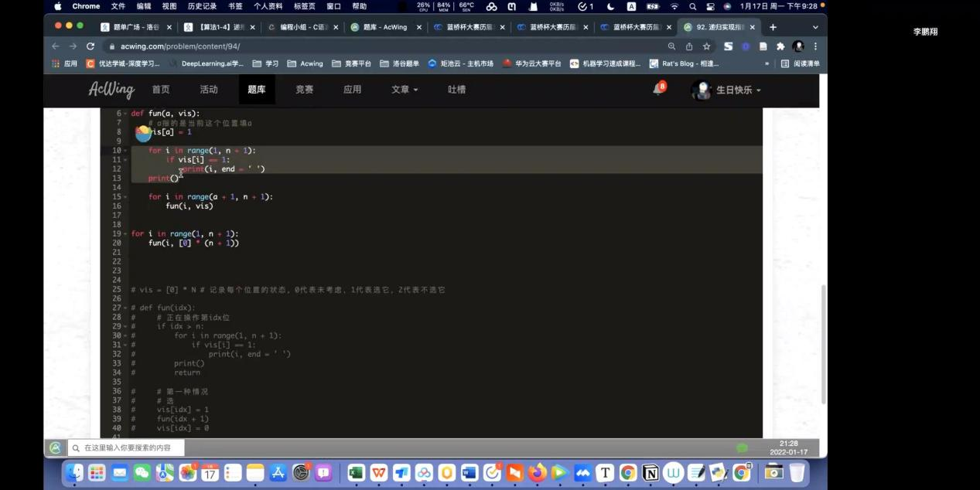
Task: Go to the 竞赛 page
Action: click(305, 90)
